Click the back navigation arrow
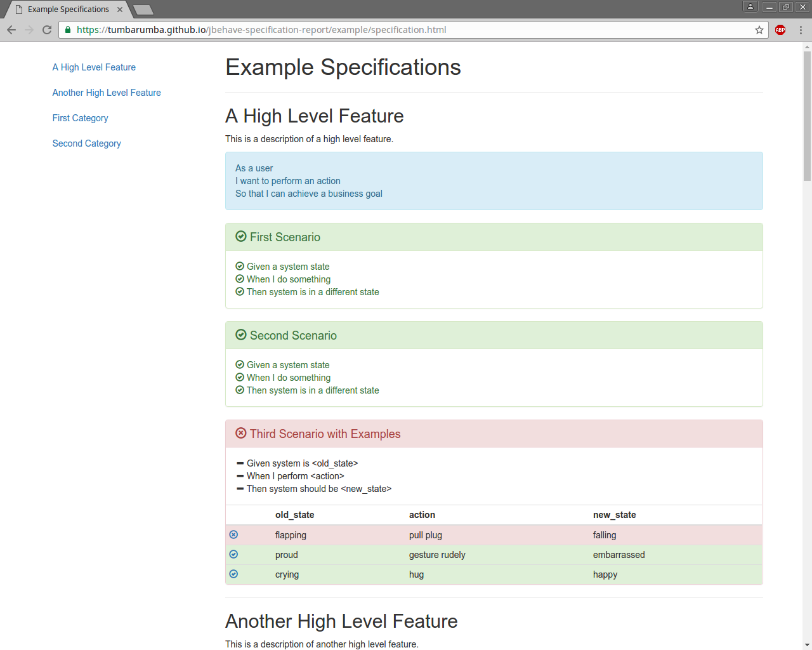812x650 pixels. (11, 30)
